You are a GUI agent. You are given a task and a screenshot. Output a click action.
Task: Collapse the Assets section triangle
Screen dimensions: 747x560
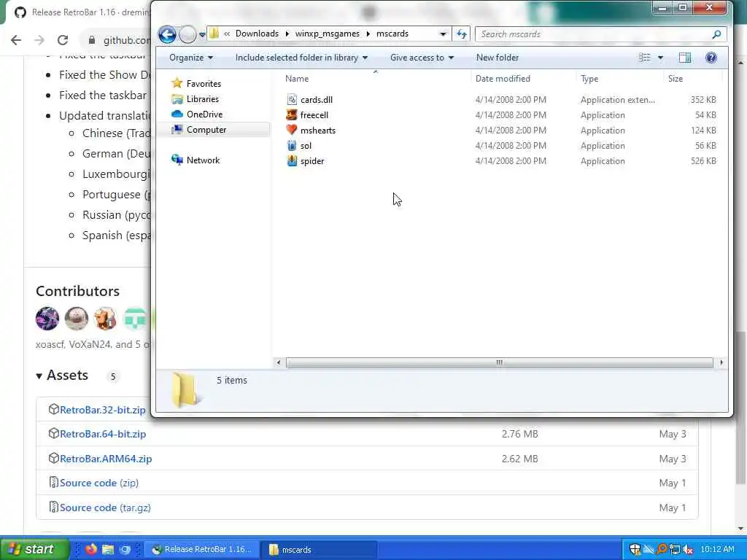click(x=39, y=376)
